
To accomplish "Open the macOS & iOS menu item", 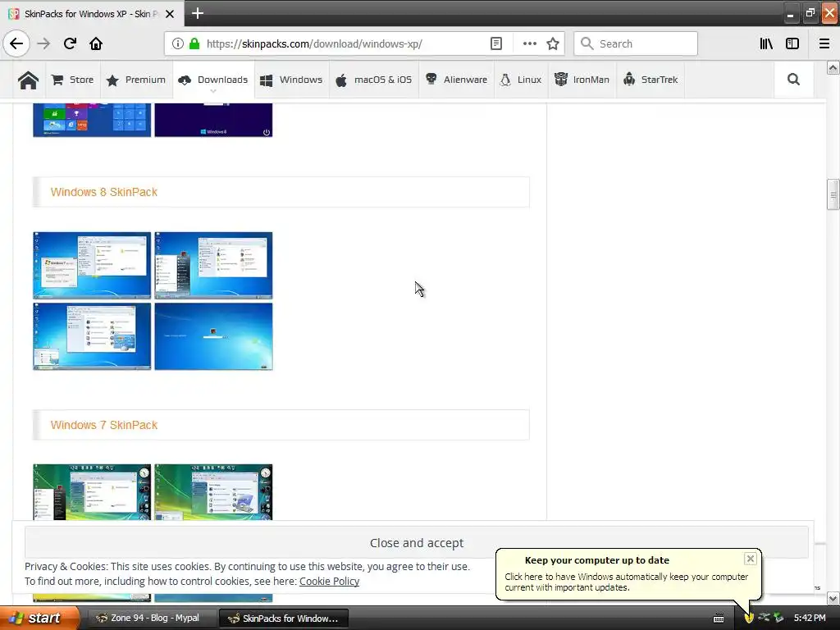I will coord(374,80).
